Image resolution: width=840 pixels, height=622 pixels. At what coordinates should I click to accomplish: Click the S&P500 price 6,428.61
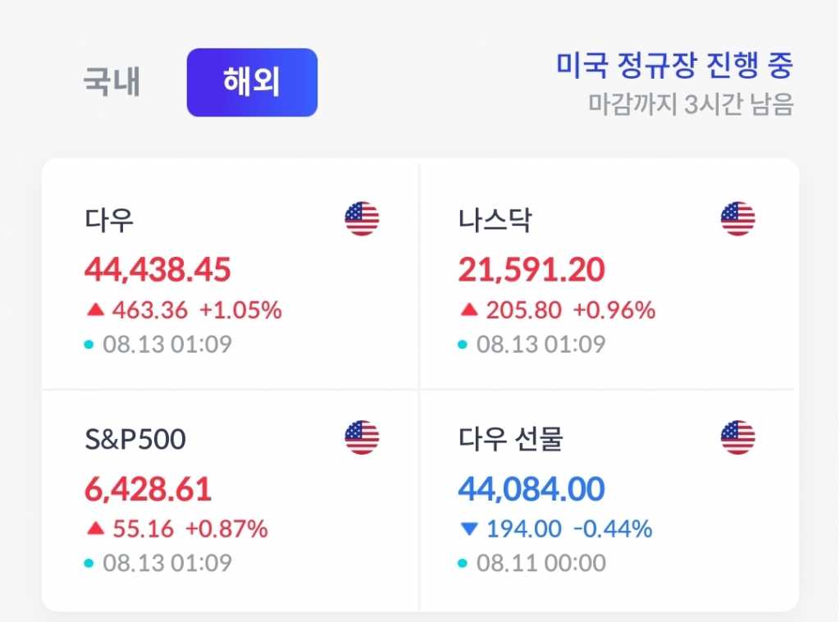point(148,489)
